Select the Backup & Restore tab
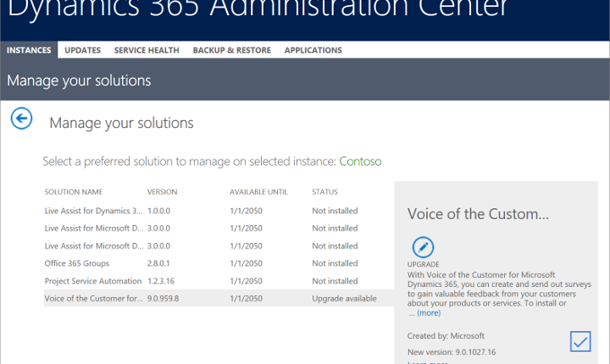610x364 pixels. [x=231, y=50]
